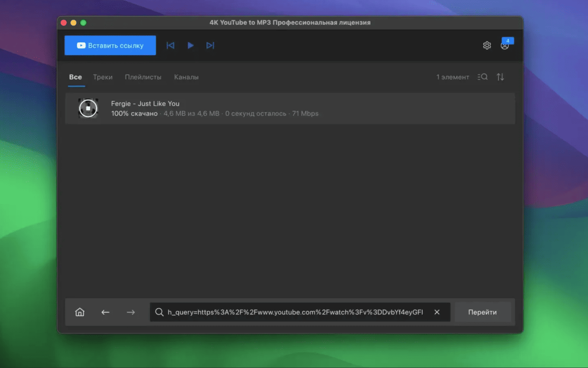The width and height of the screenshot is (588, 368).
Task: Start playback with the play icon
Action: point(191,46)
